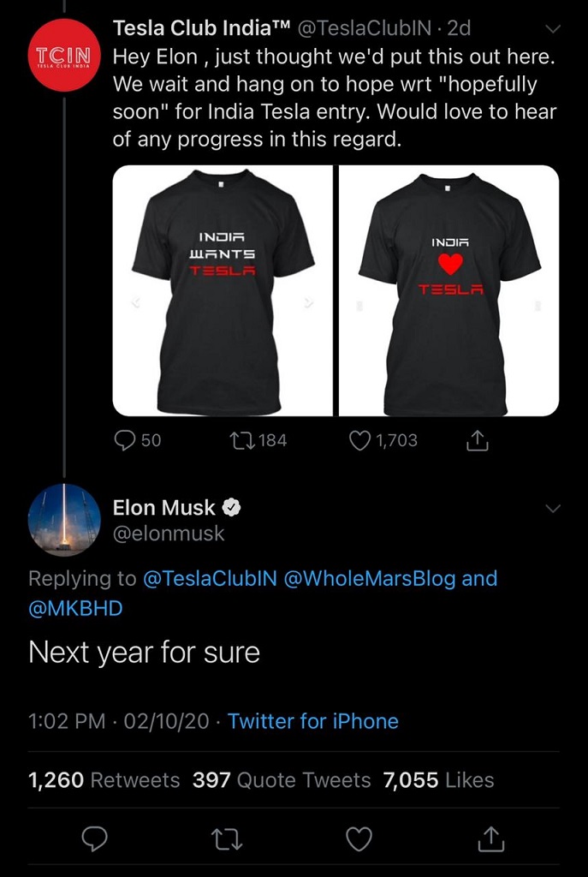Like Elon Musk's "Next year for sure" tweet
This screenshot has width=588, height=877.
[x=359, y=840]
